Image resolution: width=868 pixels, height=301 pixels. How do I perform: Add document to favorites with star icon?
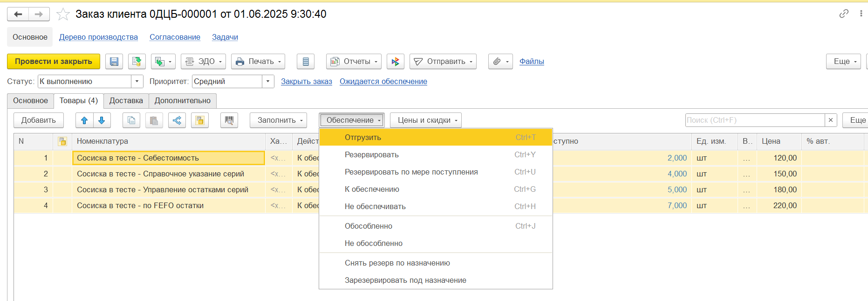(x=63, y=14)
